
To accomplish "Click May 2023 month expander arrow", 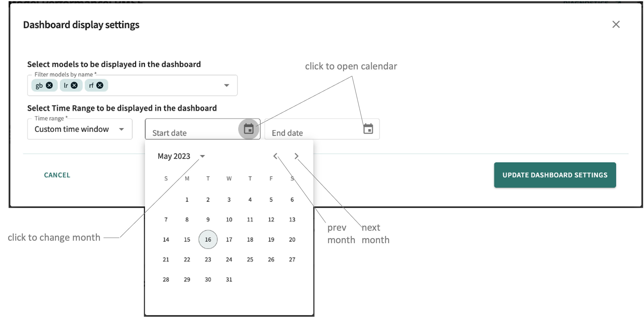I will click(203, 156).
